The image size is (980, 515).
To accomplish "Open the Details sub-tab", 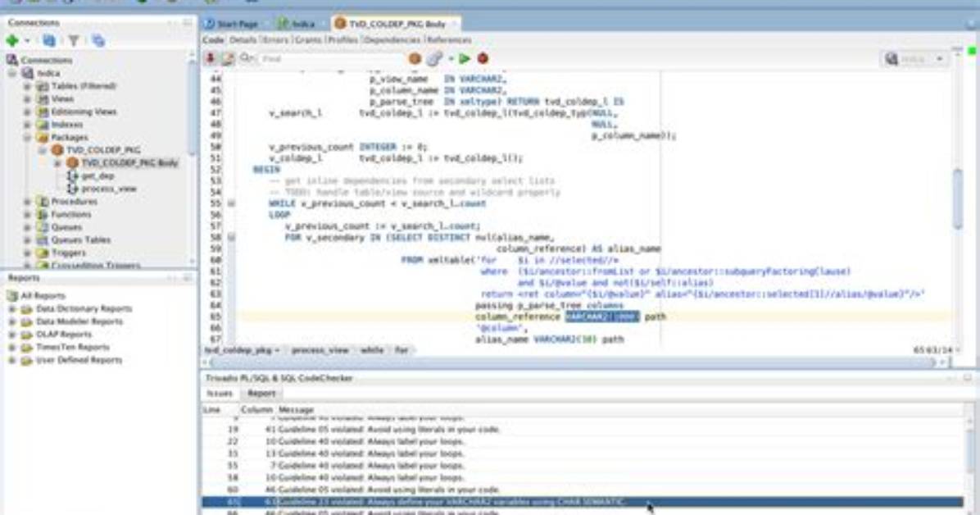I will click(243, 40).
